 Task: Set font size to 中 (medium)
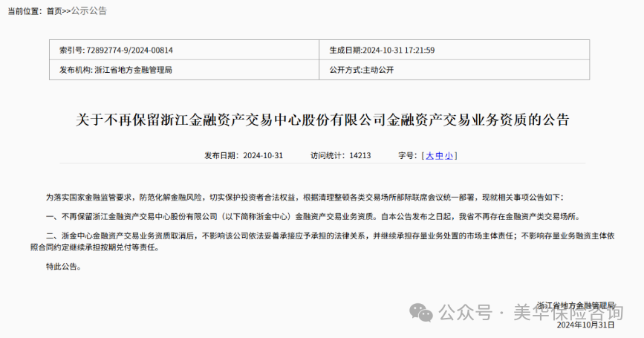click(440, 156)
